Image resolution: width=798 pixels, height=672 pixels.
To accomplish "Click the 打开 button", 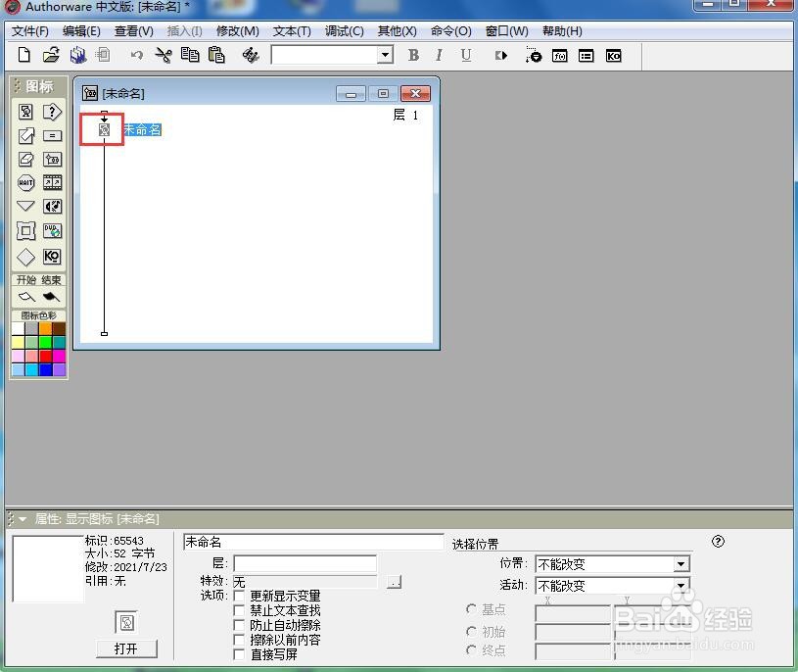I will (126, 648).
